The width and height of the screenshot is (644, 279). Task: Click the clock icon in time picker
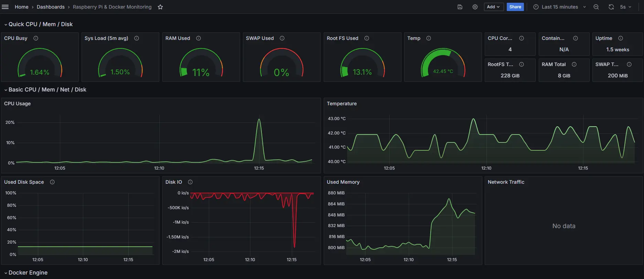coord(536,7)
